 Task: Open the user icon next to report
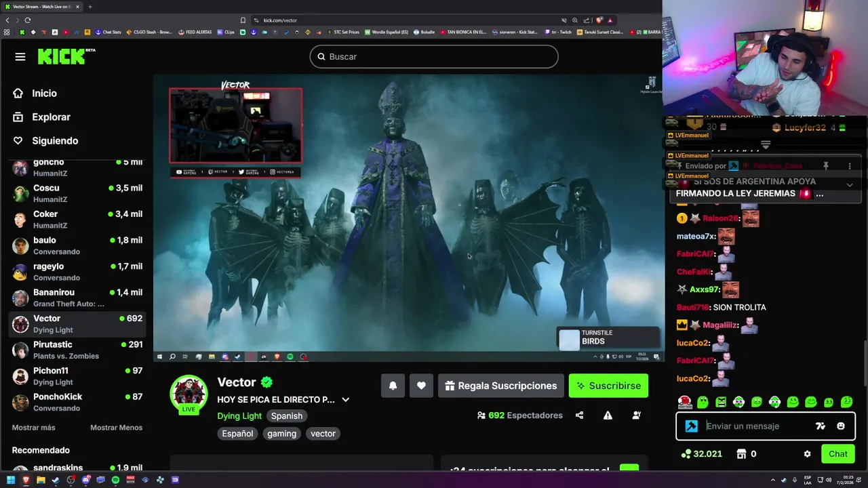point(636,415)
